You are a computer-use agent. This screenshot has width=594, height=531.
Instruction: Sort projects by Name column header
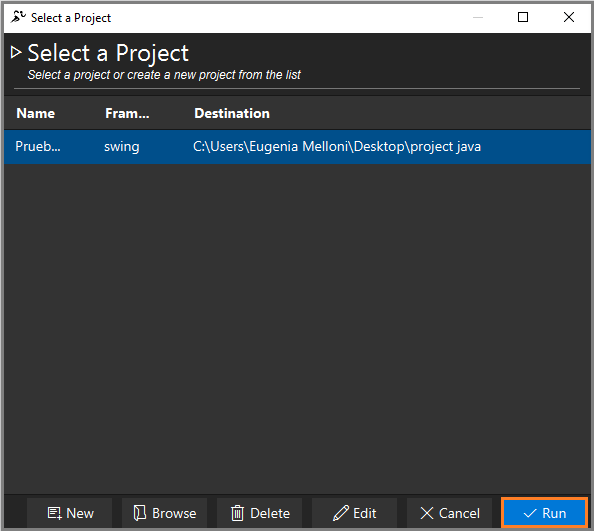[36, 113]
